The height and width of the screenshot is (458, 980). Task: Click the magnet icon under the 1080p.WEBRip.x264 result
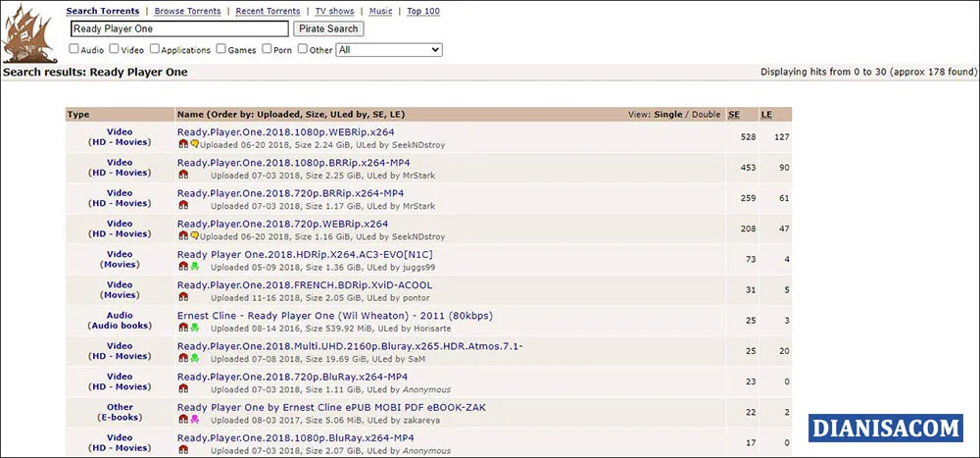pyautogui.click(x=183, y=144)
